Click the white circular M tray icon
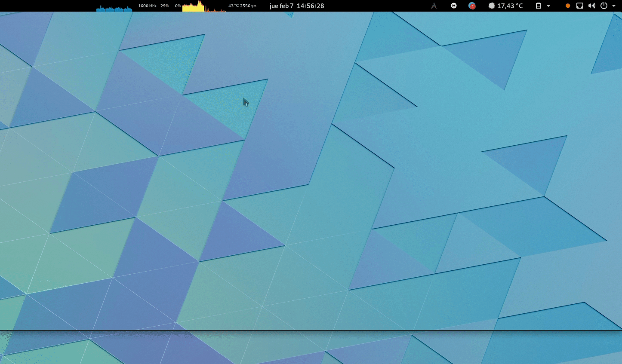The width and height of the screenshot is (622, 364). [454, 6]
